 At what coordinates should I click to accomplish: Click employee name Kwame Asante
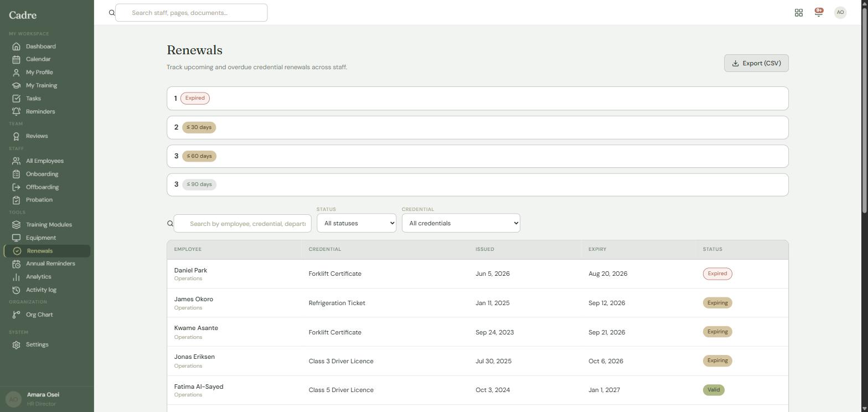196,328
